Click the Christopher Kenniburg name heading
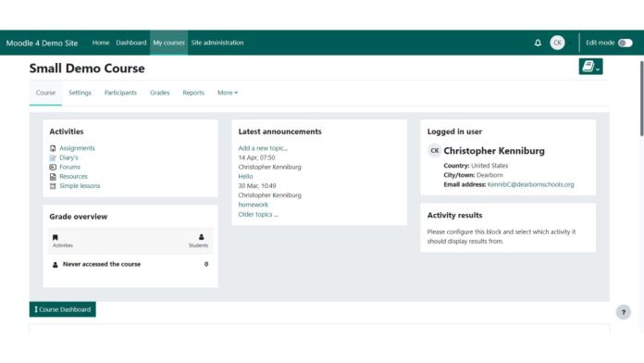Image resolution: width=644 pixels, height=363 pixels. click(494, 151)
